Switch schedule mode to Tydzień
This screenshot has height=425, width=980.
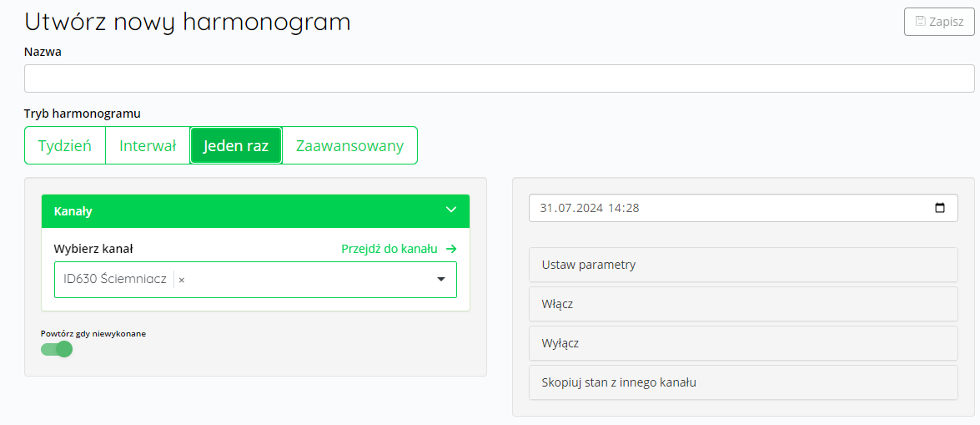(65, 145)
